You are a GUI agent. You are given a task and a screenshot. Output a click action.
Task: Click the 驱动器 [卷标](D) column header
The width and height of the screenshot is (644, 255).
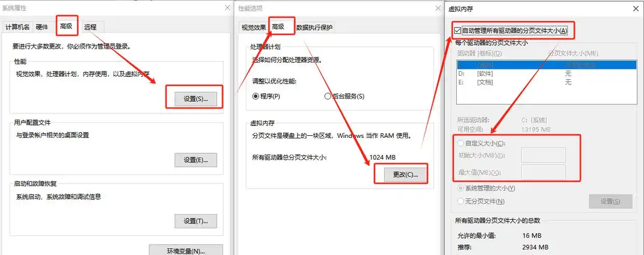(x=479, y=53)
